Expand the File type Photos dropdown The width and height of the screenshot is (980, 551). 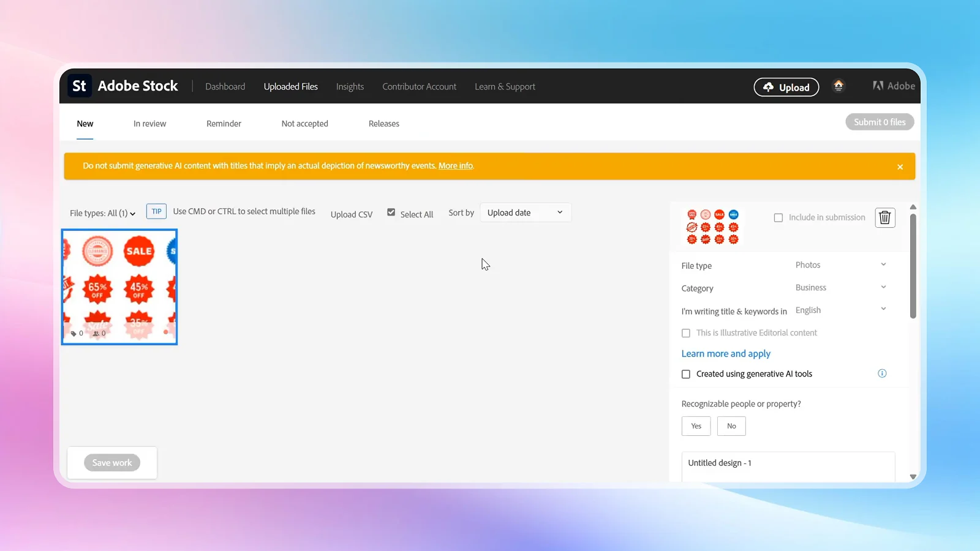pyautogui.click(x=840, y=265)
